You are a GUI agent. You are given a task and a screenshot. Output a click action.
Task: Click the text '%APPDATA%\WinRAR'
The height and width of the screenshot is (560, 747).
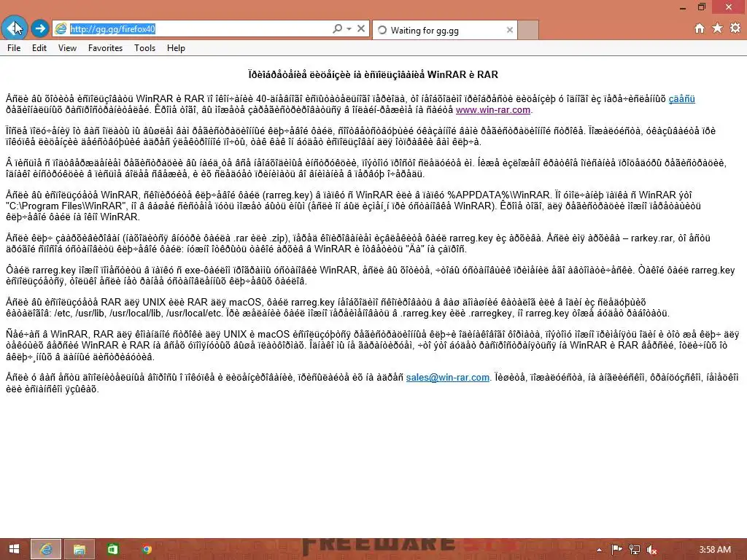(x=499, y=195)
